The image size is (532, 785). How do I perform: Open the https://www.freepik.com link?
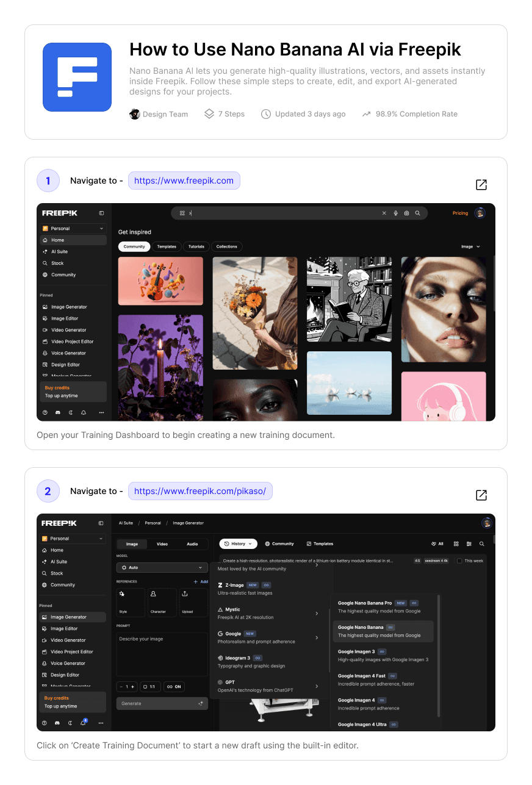coord(184,181)
